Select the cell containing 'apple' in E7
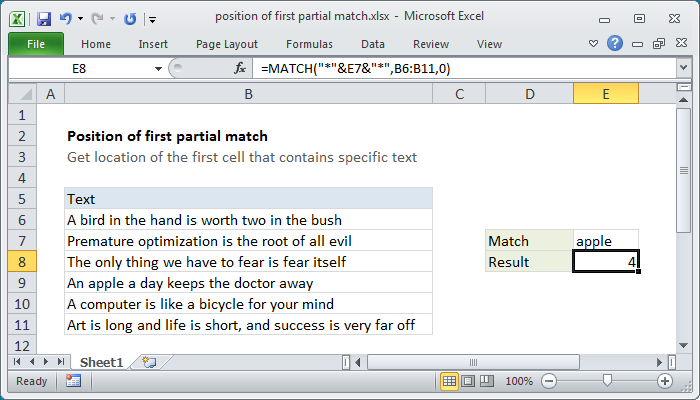This screenshot has height=400, width=700. pyautogui.click(x=606, y=241)
